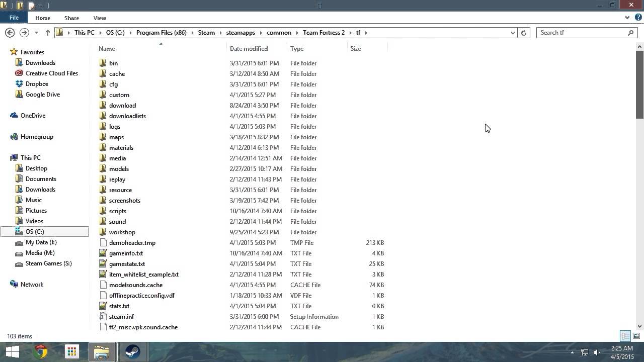Open Favorites in the navigation pane
Viewport: 644px width, 362px height.
(x=32, y=52)
